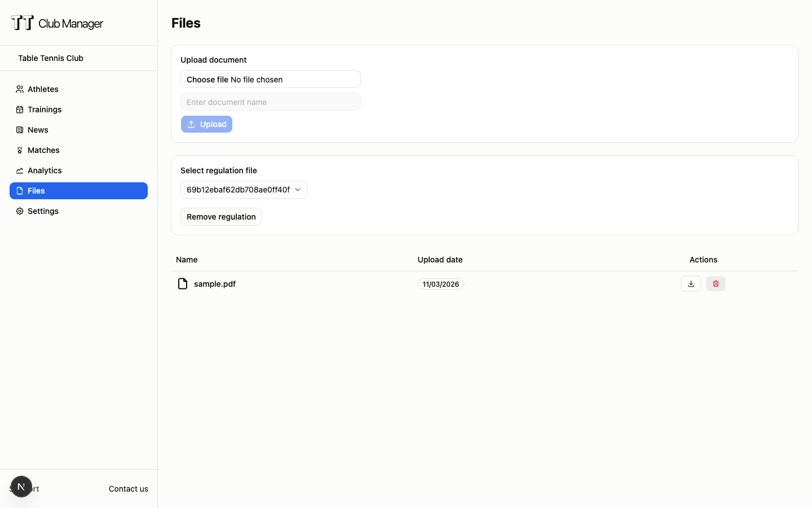812x508 pixels.
Task: Open the regulation file dropdown
Action: tap(244, 190)
